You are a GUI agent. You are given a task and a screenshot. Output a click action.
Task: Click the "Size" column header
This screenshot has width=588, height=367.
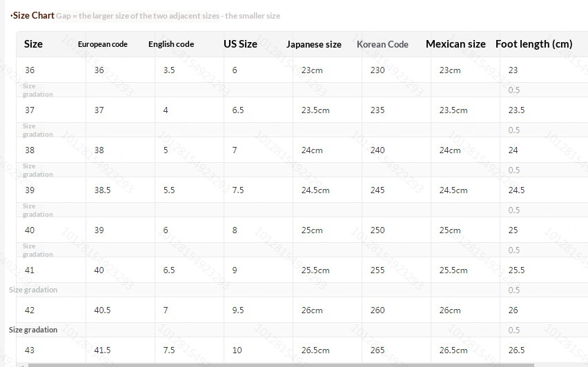pos(33,44)
